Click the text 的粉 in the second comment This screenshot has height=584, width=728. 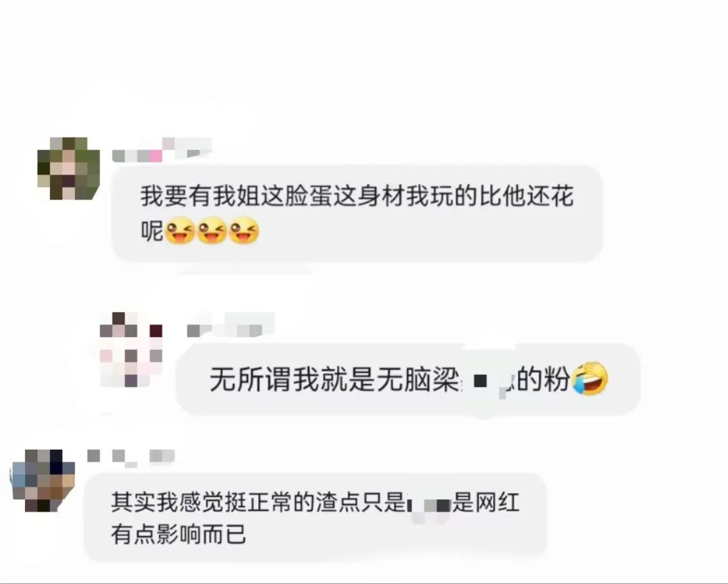click(x=543, y=380)
